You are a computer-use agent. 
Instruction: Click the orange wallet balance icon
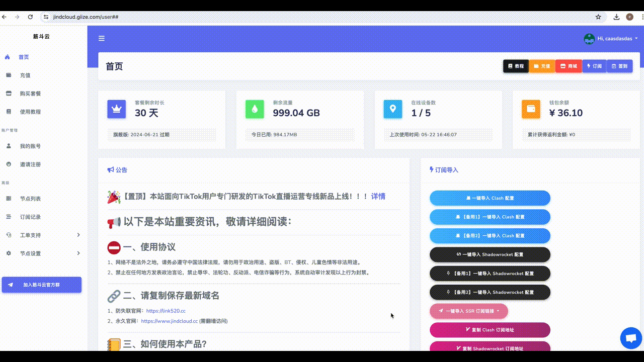tap(531, 109)
